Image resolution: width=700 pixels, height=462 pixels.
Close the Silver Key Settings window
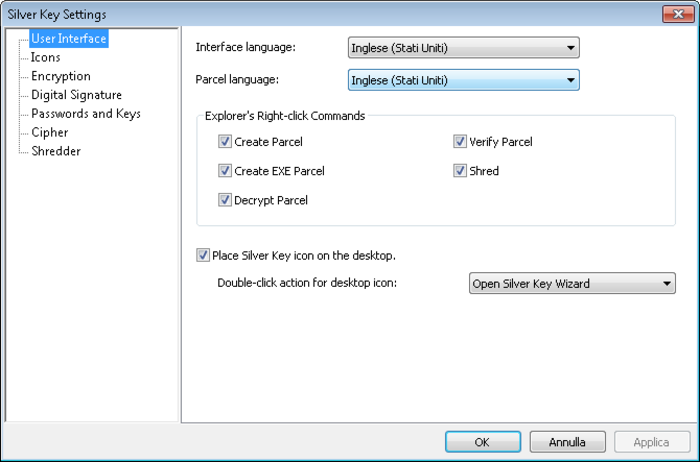[x=675, y=14]
